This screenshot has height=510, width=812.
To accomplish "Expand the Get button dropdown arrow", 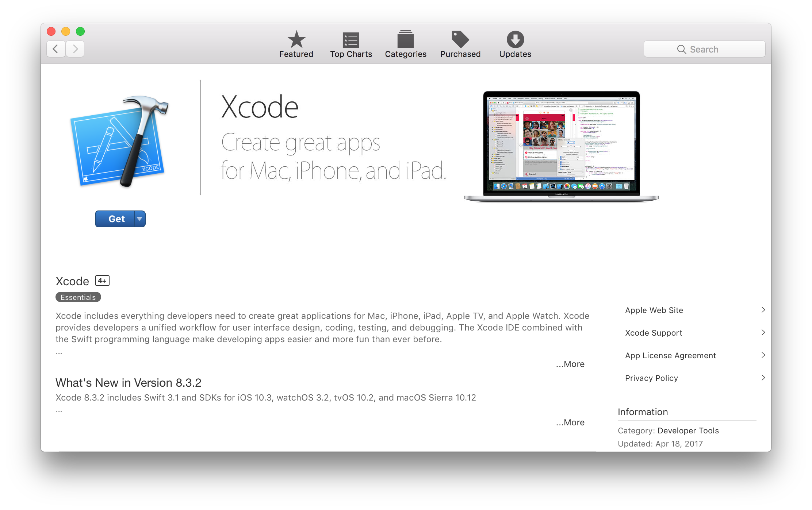I will click(139, 219).
